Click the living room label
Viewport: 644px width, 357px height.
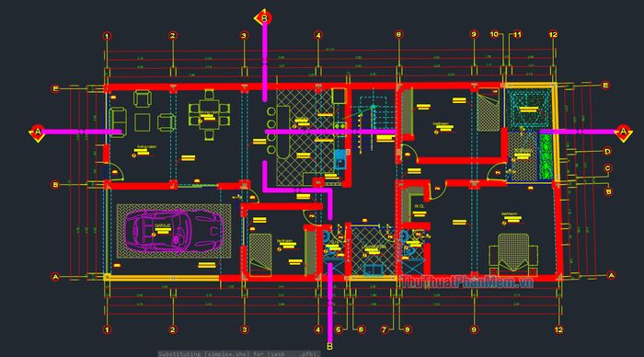tap(146, 146)
